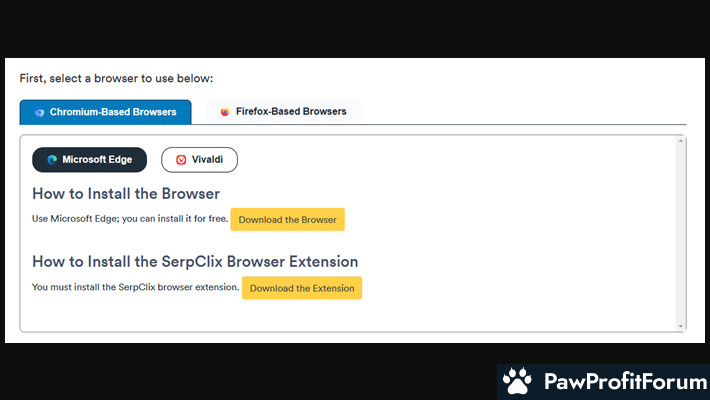
Task: Open the Firefox-Based Browsers tab
Action: tap(283, 112)
